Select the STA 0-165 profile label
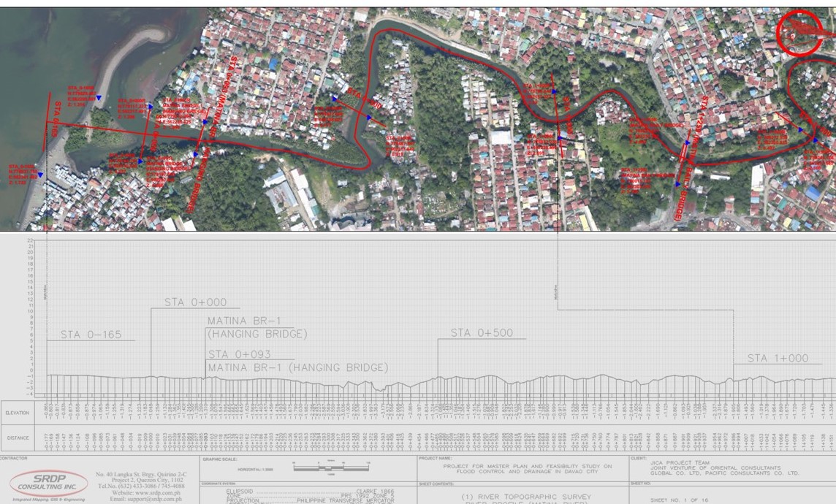 [x=91, y=335]
